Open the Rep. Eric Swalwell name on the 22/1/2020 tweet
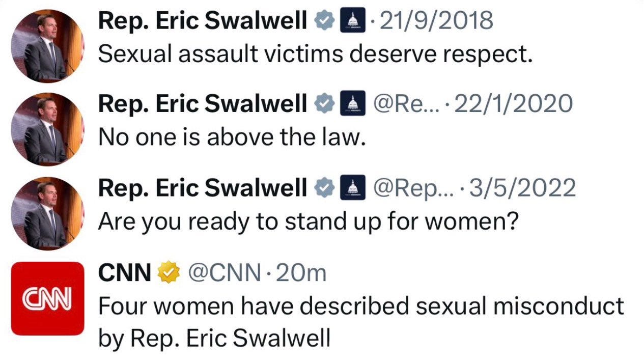Viewport: 644px width, 362px height. pyautogui.click(x=203, y=104)
